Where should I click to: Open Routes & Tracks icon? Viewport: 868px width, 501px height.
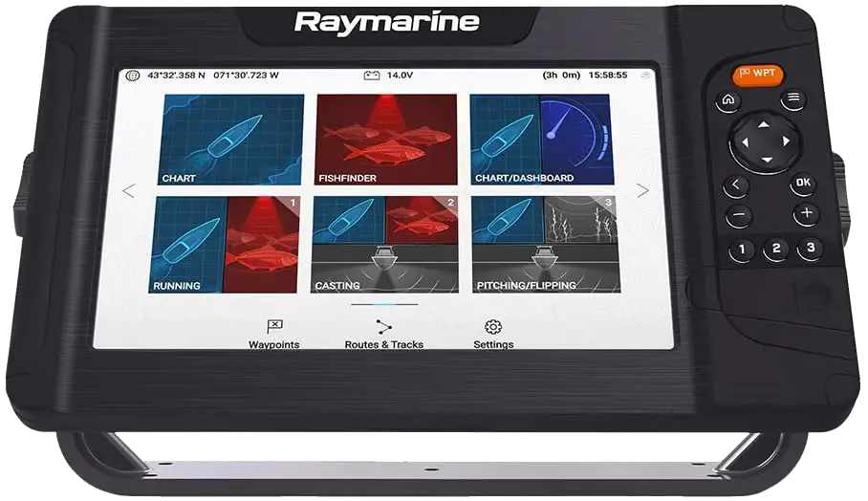pos(383,327)
